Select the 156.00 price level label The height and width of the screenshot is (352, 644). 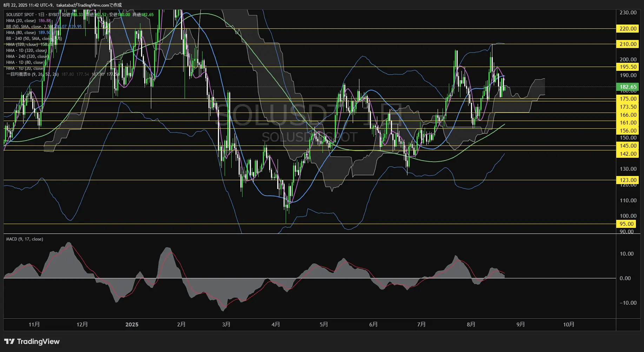tap(628, 131)
